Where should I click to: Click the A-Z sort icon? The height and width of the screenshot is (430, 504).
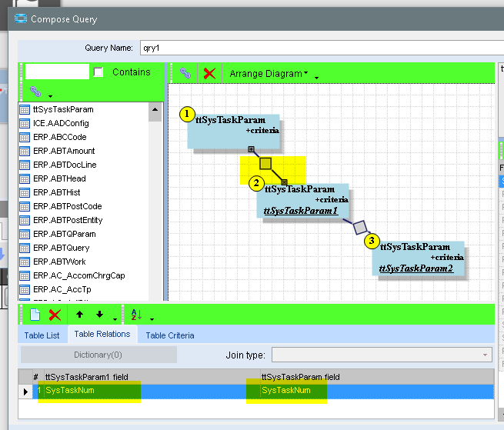(x=136, y=315)
